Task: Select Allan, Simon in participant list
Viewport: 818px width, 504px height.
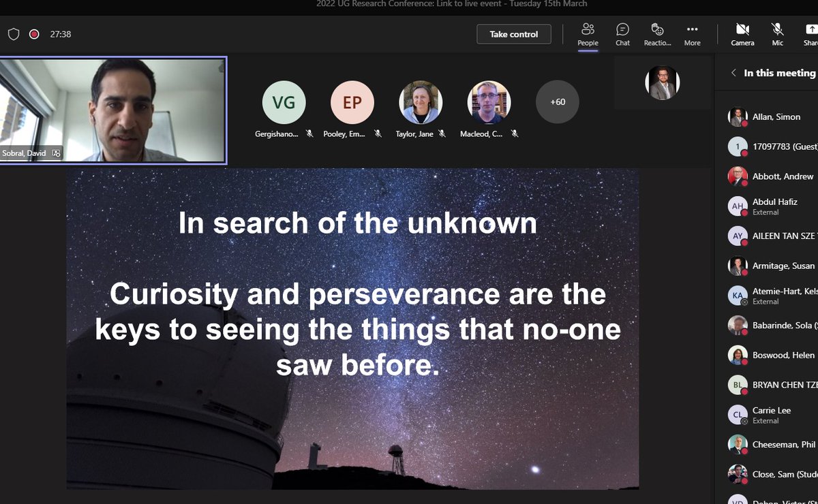Action: coord(772,117)
